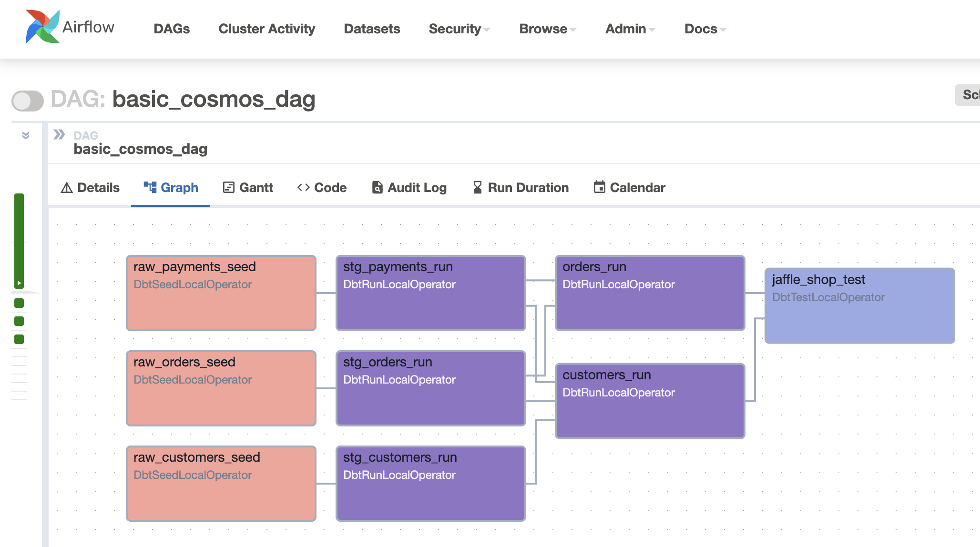Click the Code tab angle brackets icon
980x547 pixels.
coord(303,187)
